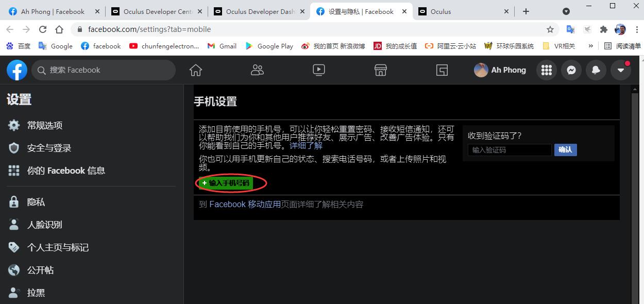The width and height of the screenshot is (644, 304).
Task: Open the facebook bookmark
Action: [101, 46]
